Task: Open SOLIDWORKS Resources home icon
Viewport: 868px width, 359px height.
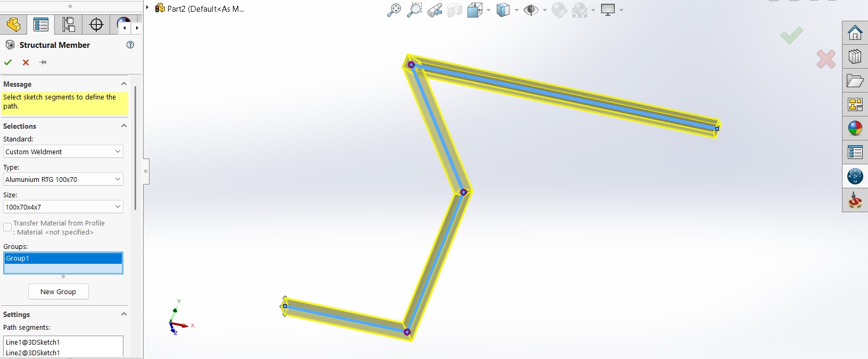Action: pyautogui.click(x=855, y=33)
